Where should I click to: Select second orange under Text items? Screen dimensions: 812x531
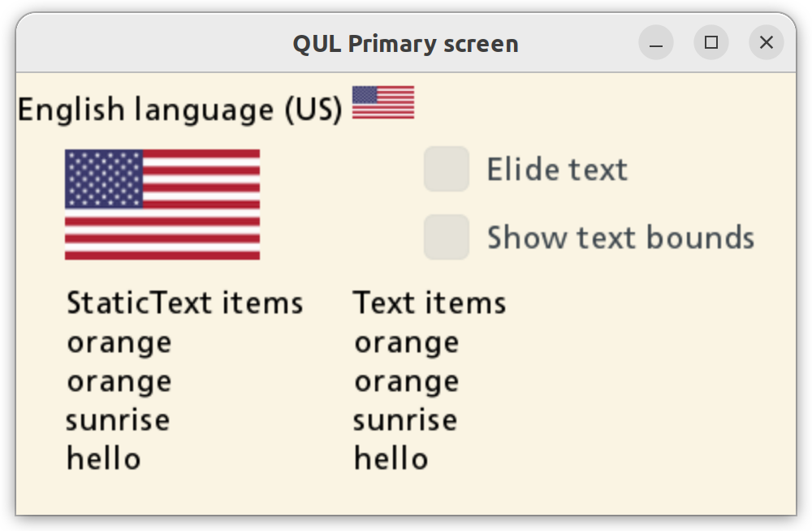[x=406, y=382]
